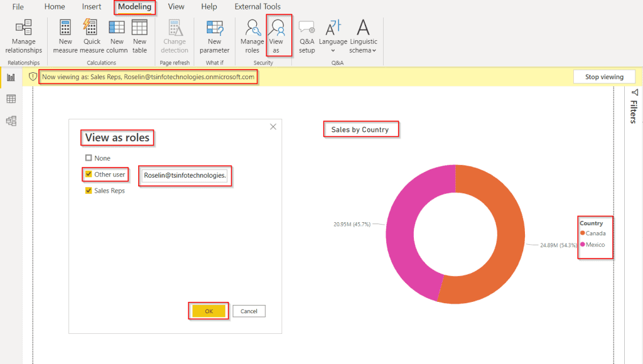Click the 24.89M (54.3%) data label

coord(558,245)
